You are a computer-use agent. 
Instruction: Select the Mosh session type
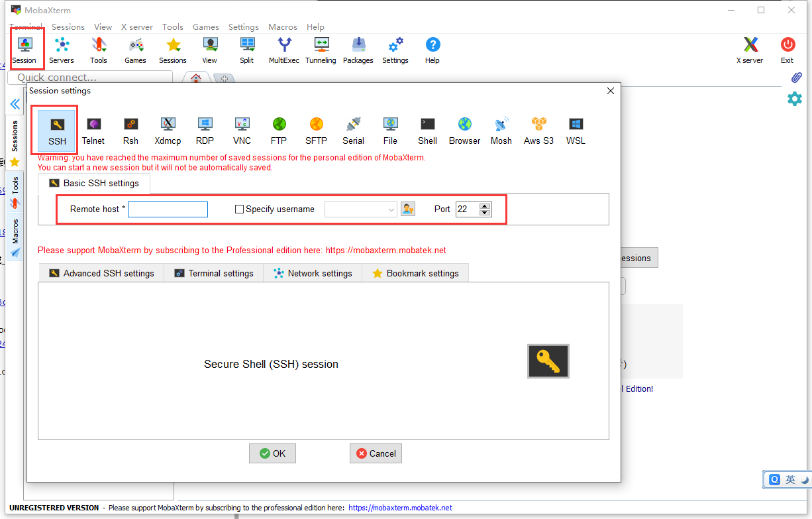(501, 131)
